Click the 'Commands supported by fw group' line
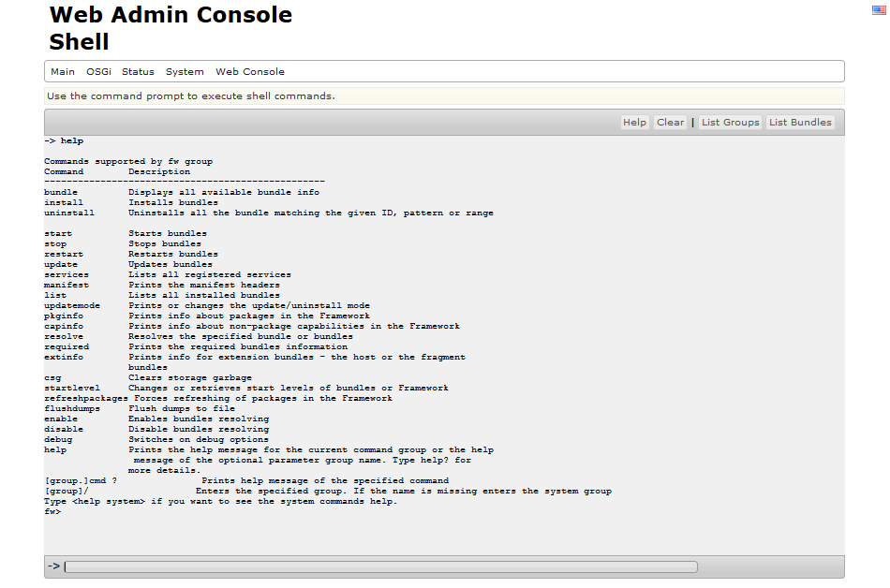Screen dimensions: 890x588 coord(128,162)
